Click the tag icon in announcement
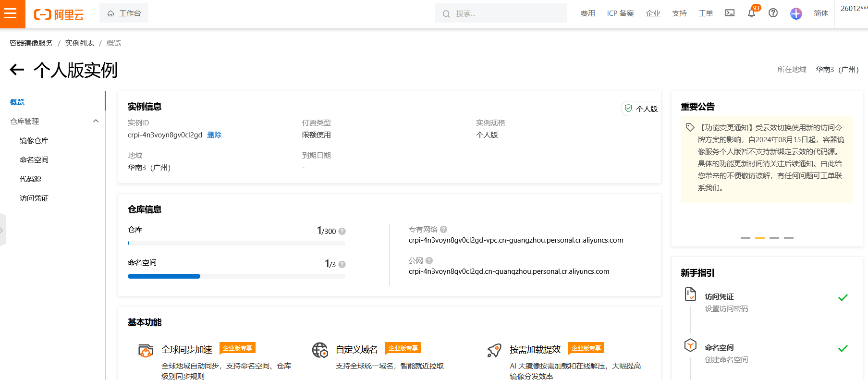 tap(690, 127)
